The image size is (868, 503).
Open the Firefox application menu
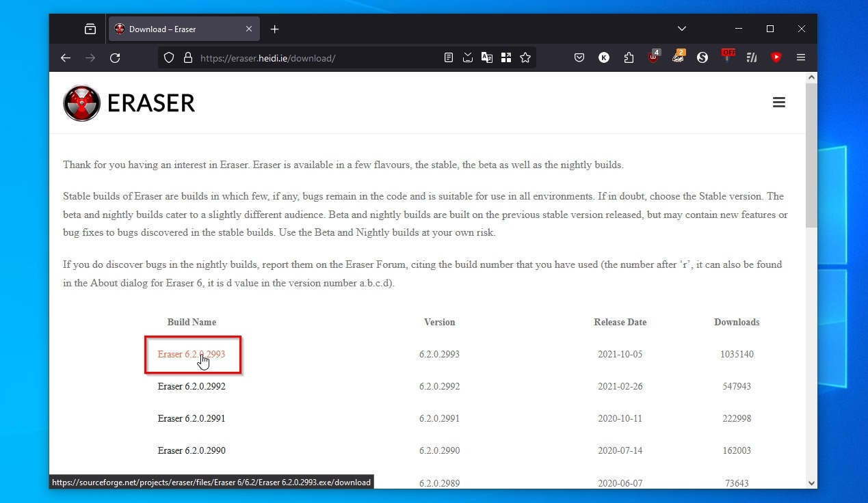pos(801,58)
